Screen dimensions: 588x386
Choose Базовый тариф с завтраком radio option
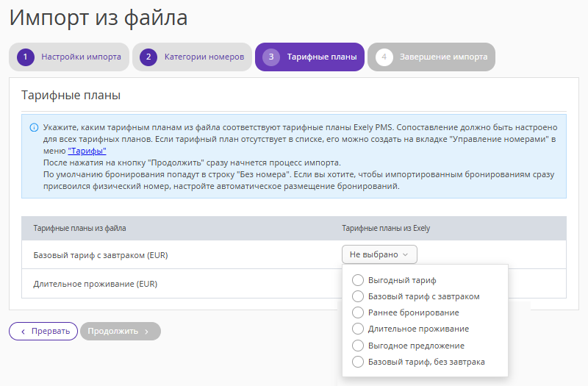(x=358, y=296)
